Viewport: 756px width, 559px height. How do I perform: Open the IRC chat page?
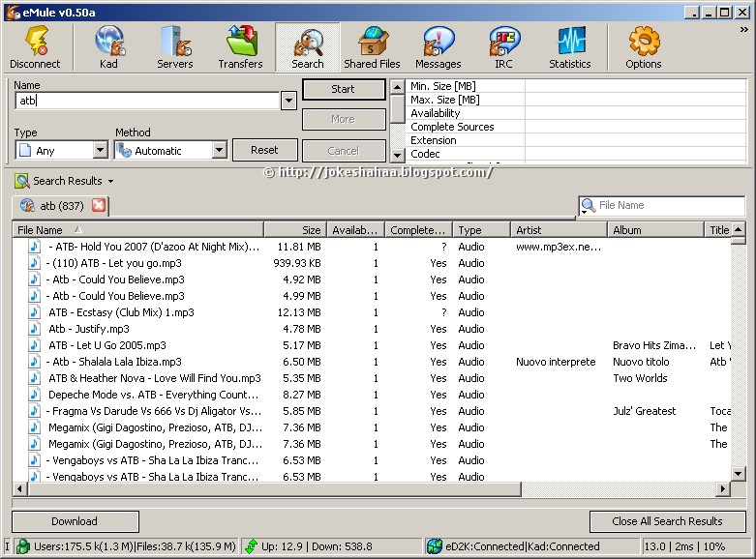pos(503,46)
